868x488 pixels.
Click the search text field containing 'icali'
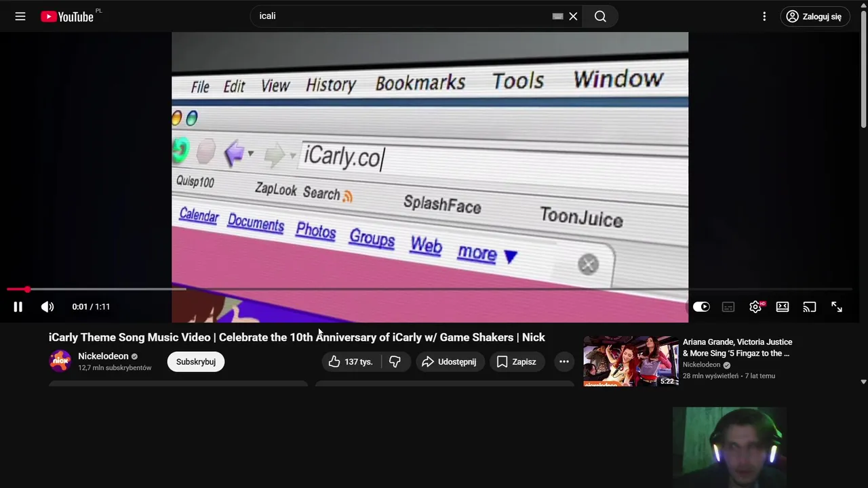[403, 16]
